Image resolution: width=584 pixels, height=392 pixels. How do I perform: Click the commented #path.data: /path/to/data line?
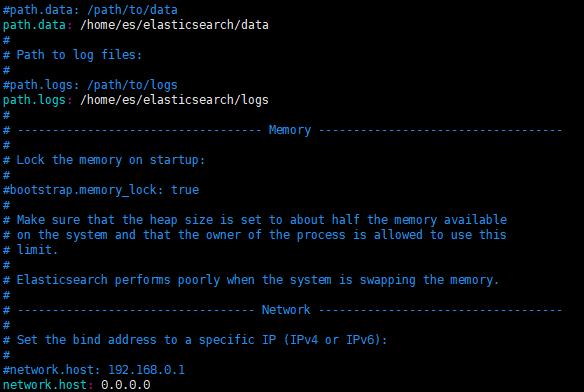click(x=90, y=10)
